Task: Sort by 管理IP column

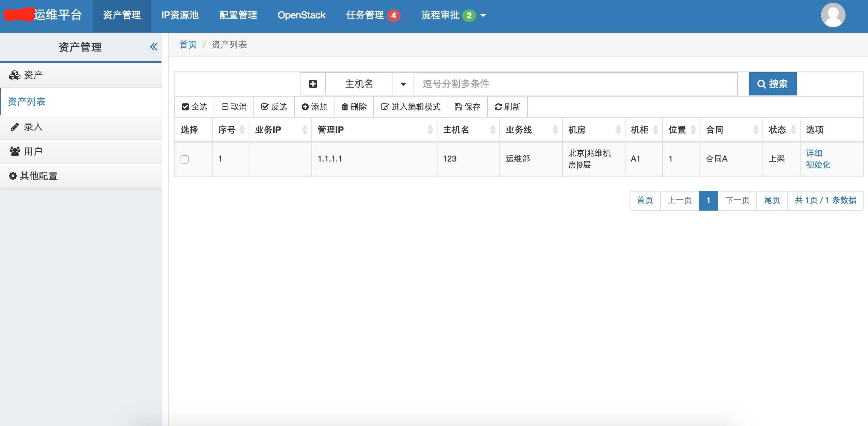Action: [x=374, y=130]
